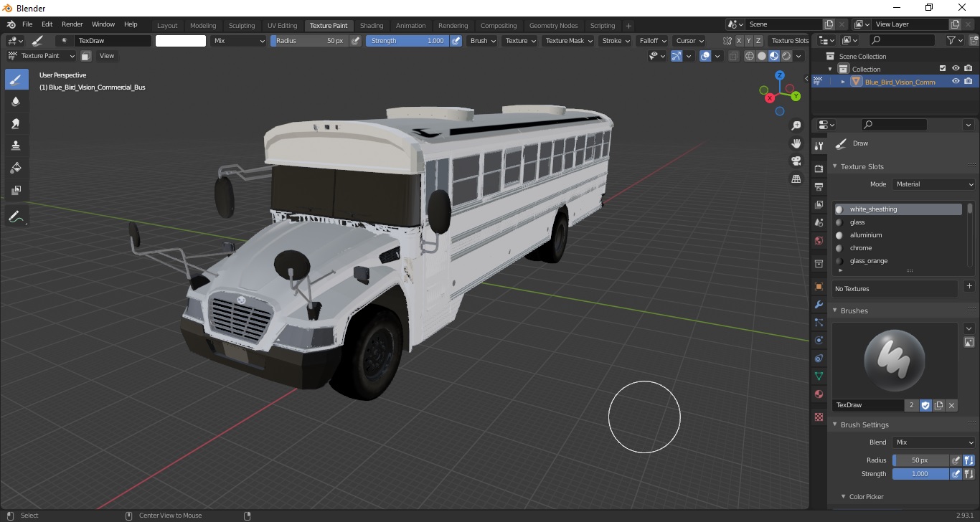980x522 pixels.
Task: Switch to the Geometry Nodes workspace tab
Action: tap(553, 26)
